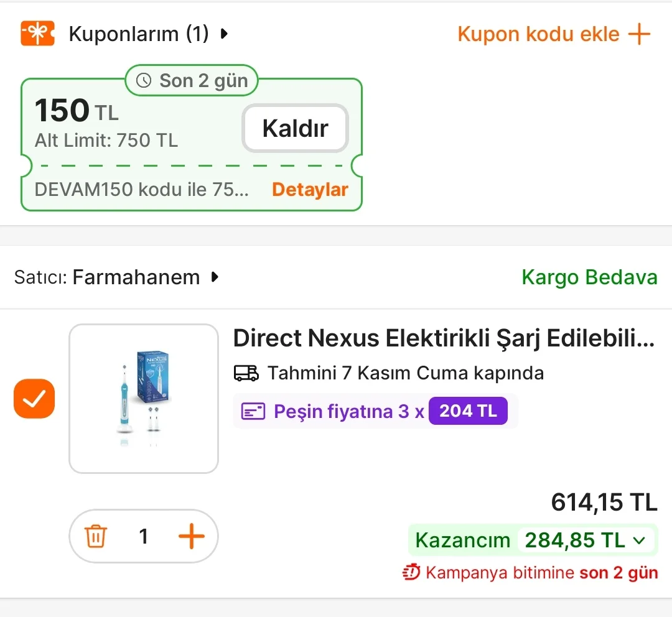Expand the Farmahanem seller arrow
This screenshot has width=672, height=617.
click(x=215, y=277)
